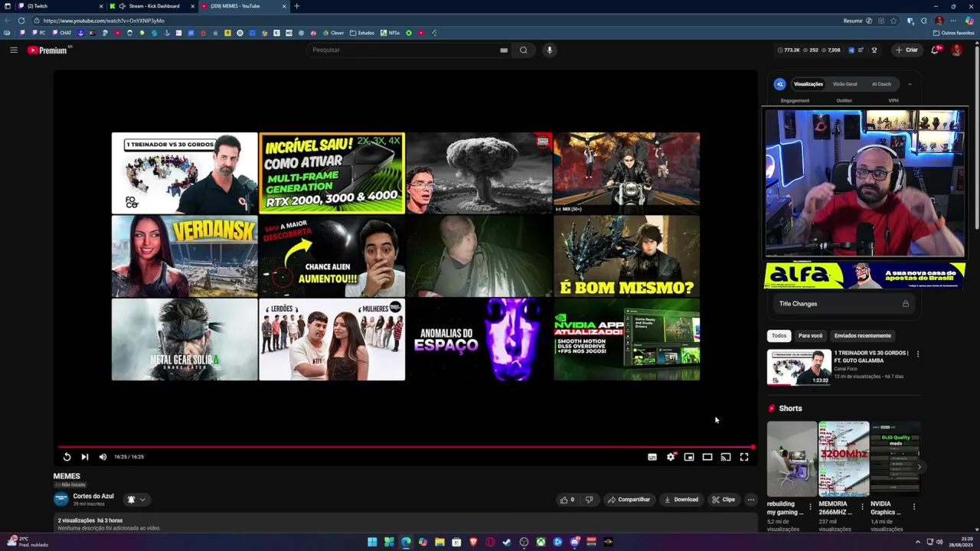Click the Download button
Screen dimensions: 980x551
coord(681,500)
